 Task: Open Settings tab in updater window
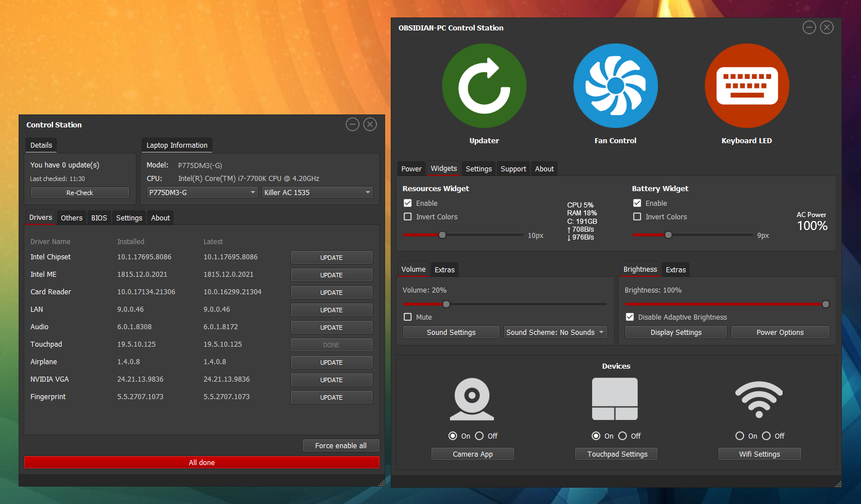(129, 218)
